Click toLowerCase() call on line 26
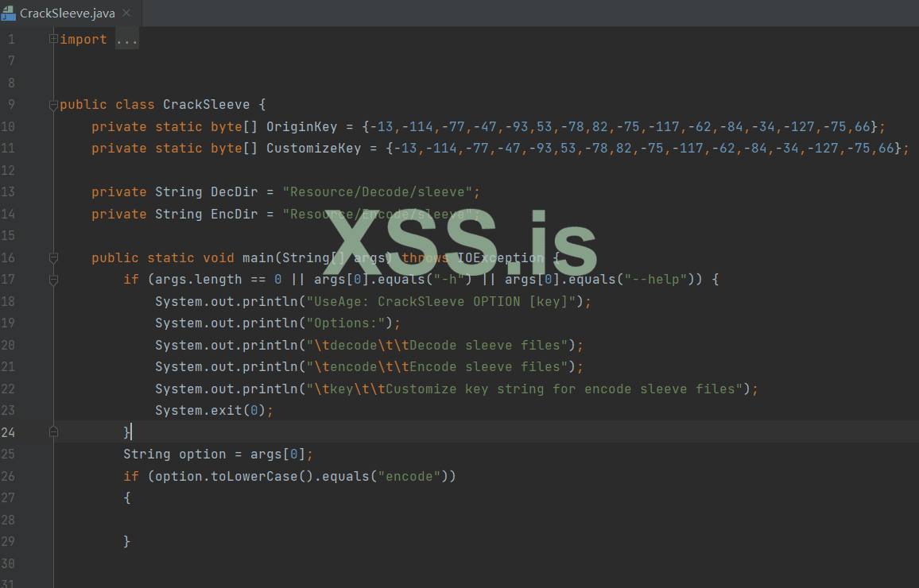The width and height of the screenshot is (919, 588). pyautogui.click(x=262, y=477)
